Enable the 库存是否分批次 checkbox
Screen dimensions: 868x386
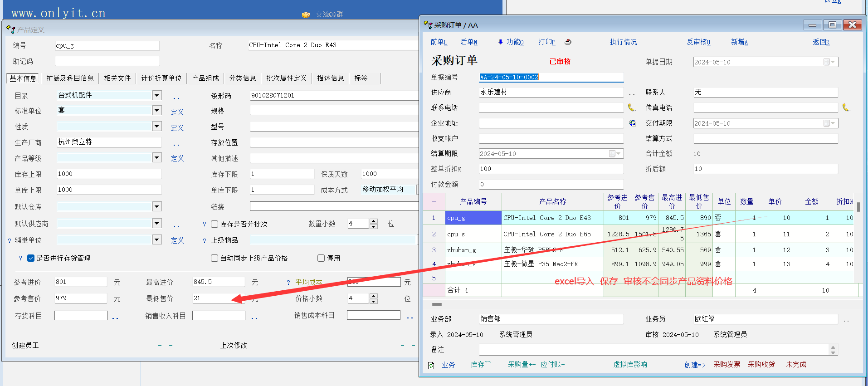(215, 224)
